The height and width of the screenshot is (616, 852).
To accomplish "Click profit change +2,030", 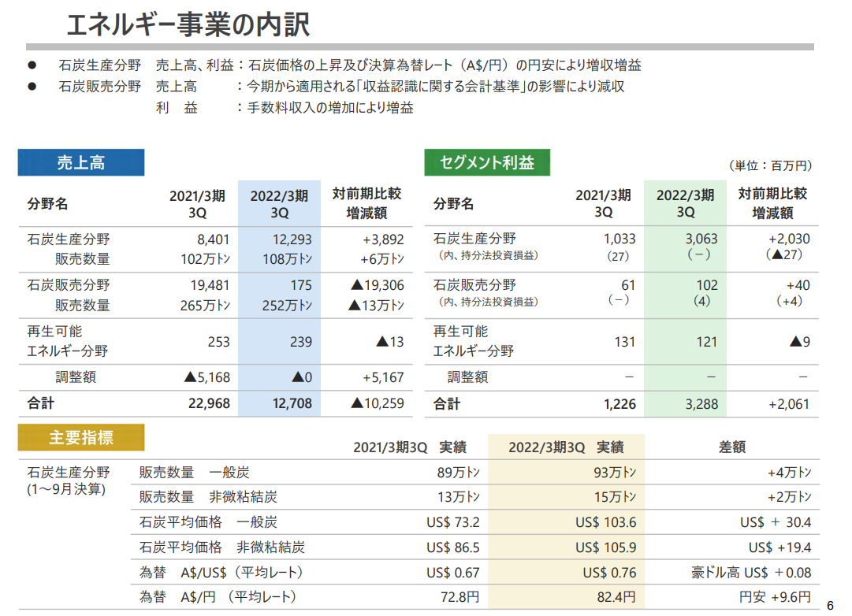I will tap(789, 239).
